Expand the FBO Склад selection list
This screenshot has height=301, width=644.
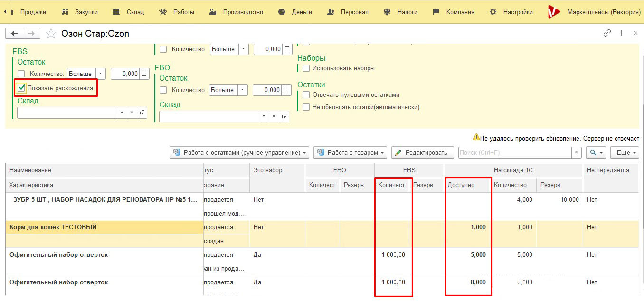265,116
